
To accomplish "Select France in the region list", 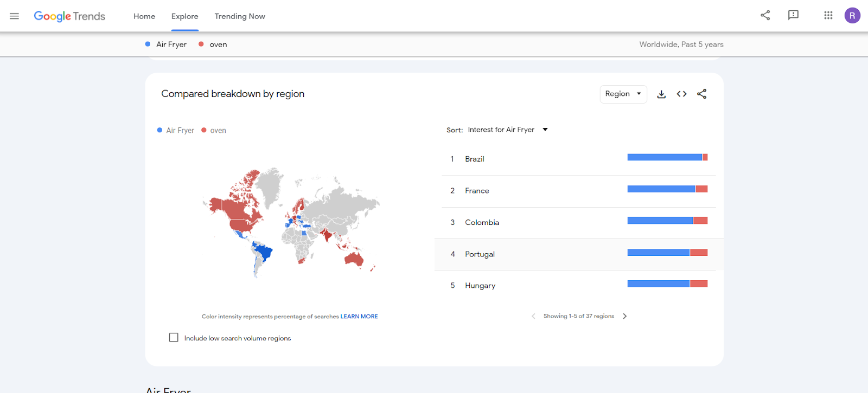I will click(x=579, y=191).
